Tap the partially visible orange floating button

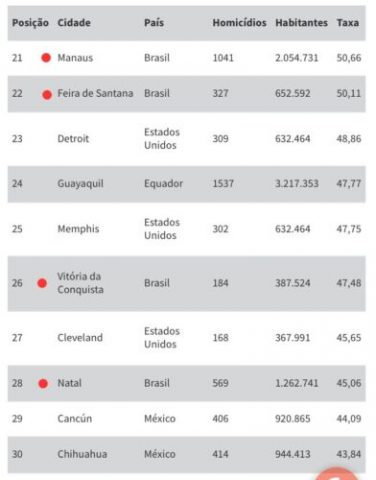(x=335, y=474)
